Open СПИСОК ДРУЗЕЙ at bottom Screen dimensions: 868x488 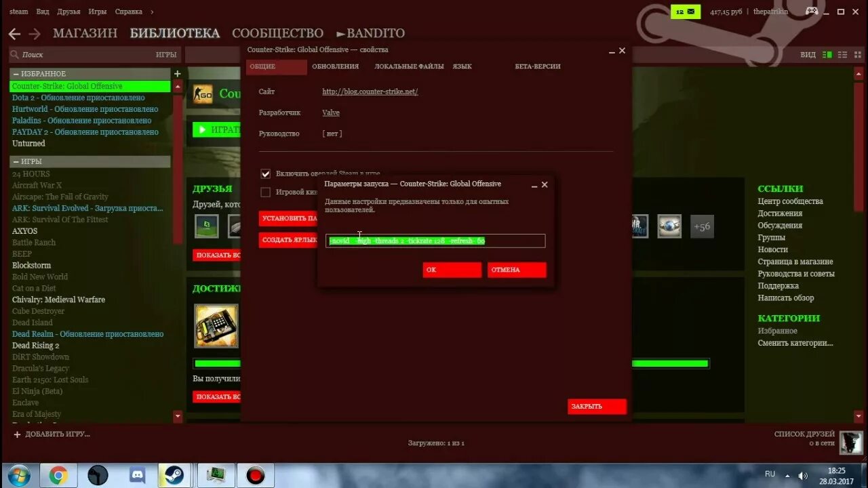pos(804,434)
